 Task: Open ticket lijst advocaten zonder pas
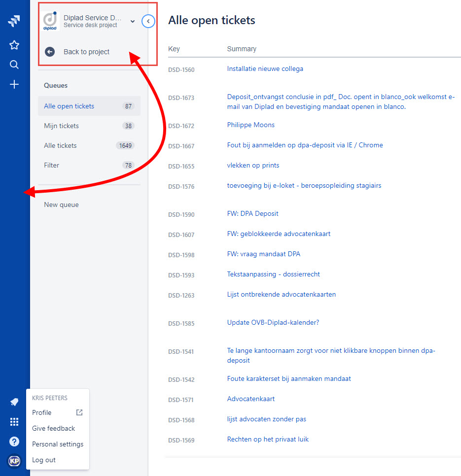pyautogui.click(x=267, y=419)
